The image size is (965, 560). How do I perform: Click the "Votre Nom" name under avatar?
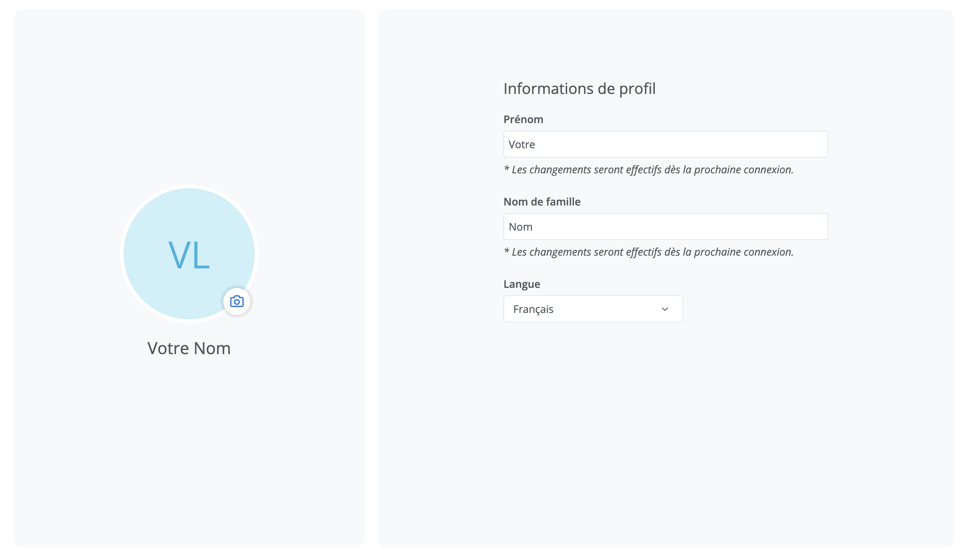(x=189, y=349)
